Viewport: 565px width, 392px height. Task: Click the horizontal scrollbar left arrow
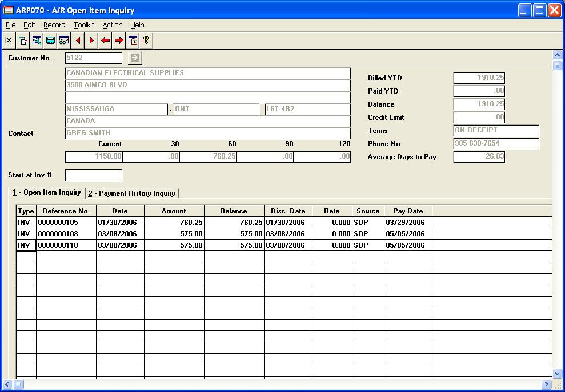point(7,385)
